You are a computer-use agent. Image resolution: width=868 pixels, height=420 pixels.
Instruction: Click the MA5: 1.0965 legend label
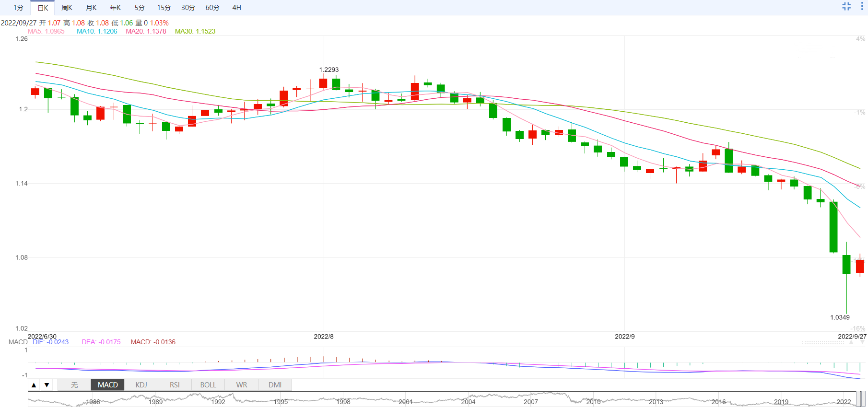pos(46,31)
